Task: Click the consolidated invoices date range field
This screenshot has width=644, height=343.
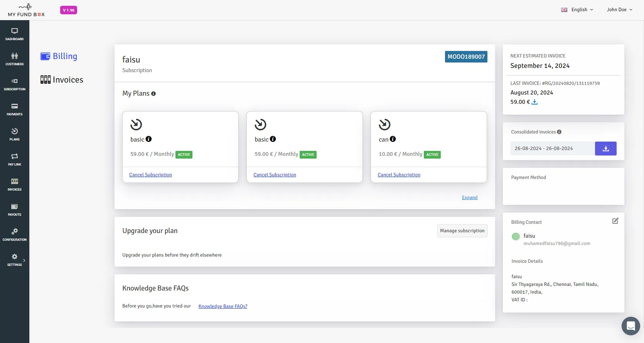Action: pos(553,149)
